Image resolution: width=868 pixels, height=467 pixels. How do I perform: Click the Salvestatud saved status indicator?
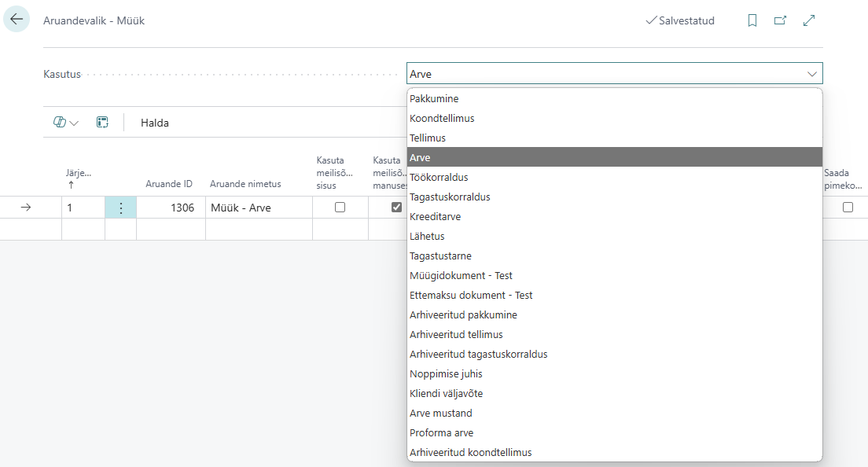click(x=680, y=20)
